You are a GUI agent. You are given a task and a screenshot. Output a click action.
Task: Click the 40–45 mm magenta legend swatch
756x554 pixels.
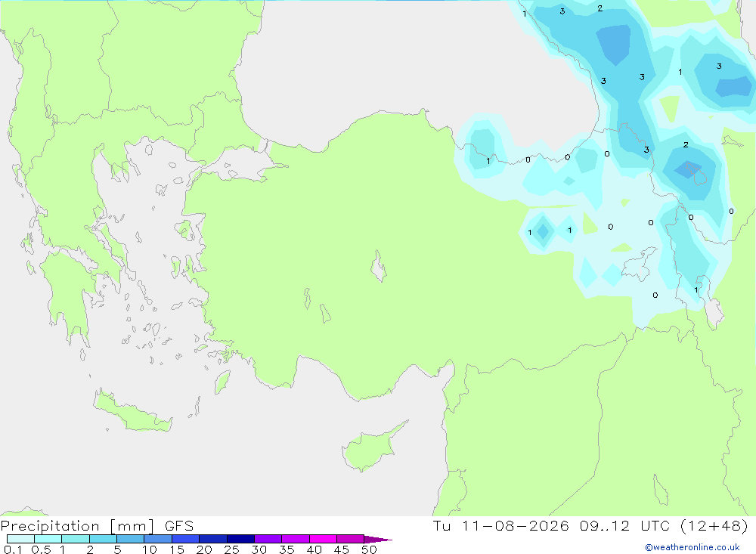(x=323, y=539)
